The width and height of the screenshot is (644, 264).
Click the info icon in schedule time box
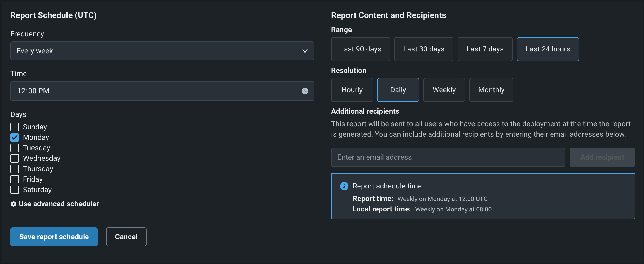(x=344, y=186)
